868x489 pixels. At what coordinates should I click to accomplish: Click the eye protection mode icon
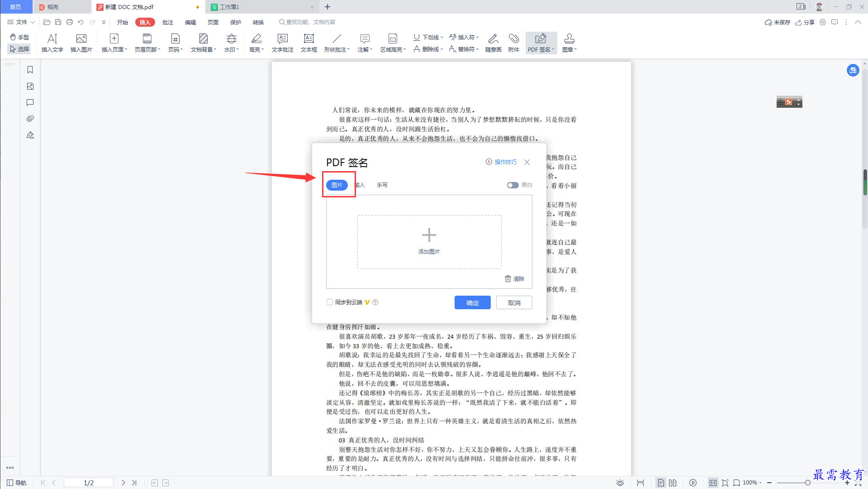(x=620, y=483)
